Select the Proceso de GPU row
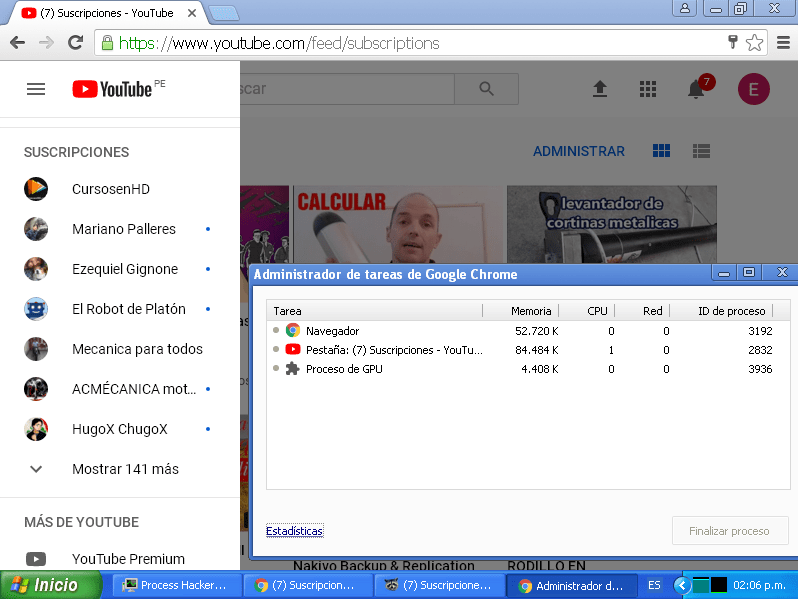The image size is (798, 599). pyautogui.click(x=528, y=369)
